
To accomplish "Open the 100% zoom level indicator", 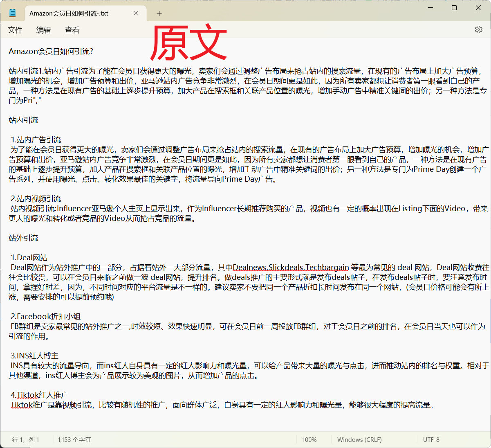I will point(309,440).
